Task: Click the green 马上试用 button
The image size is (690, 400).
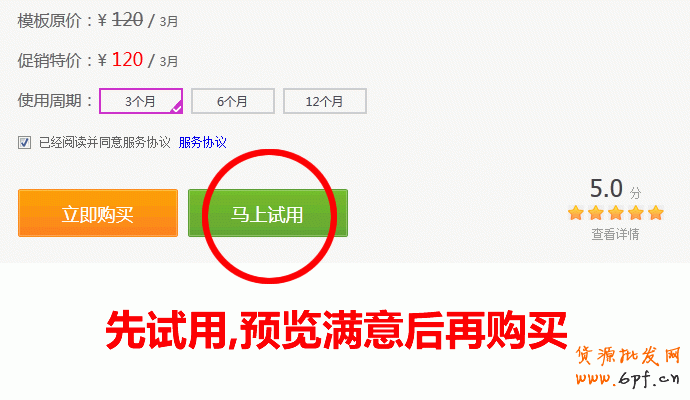Action: [268, 213]
